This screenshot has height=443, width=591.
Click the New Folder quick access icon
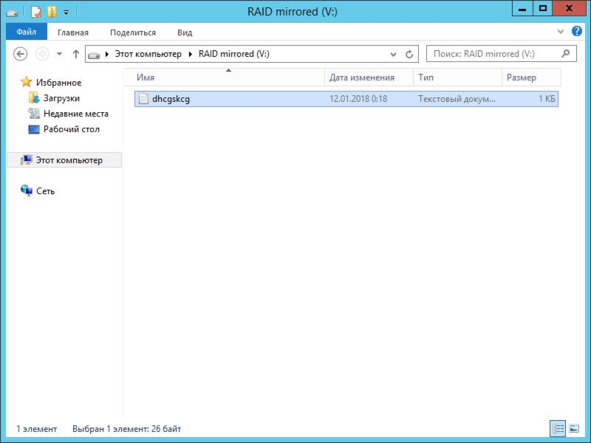(52, 12)
